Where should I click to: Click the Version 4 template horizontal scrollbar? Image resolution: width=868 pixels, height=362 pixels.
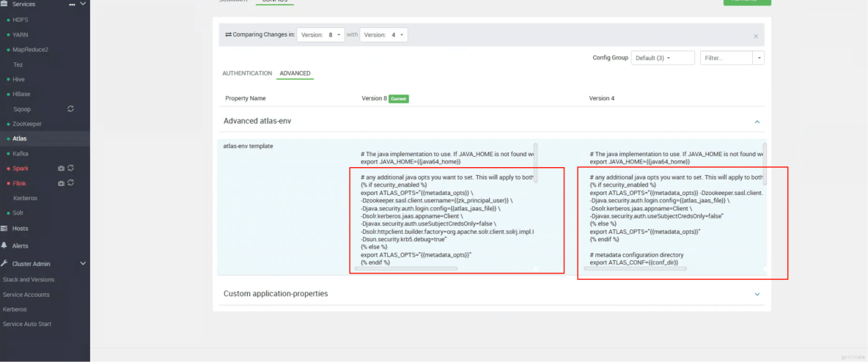[x=635, y=268]
